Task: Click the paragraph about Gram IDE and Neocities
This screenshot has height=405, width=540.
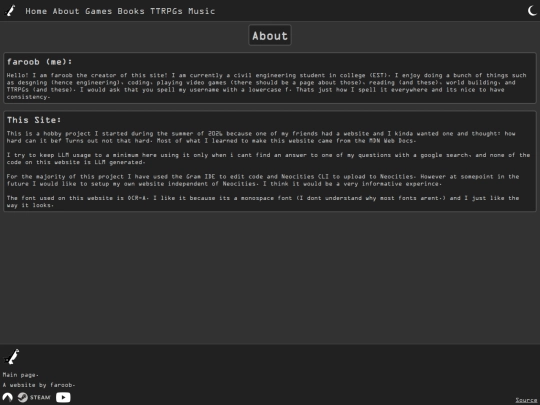Action: (263, 180)
